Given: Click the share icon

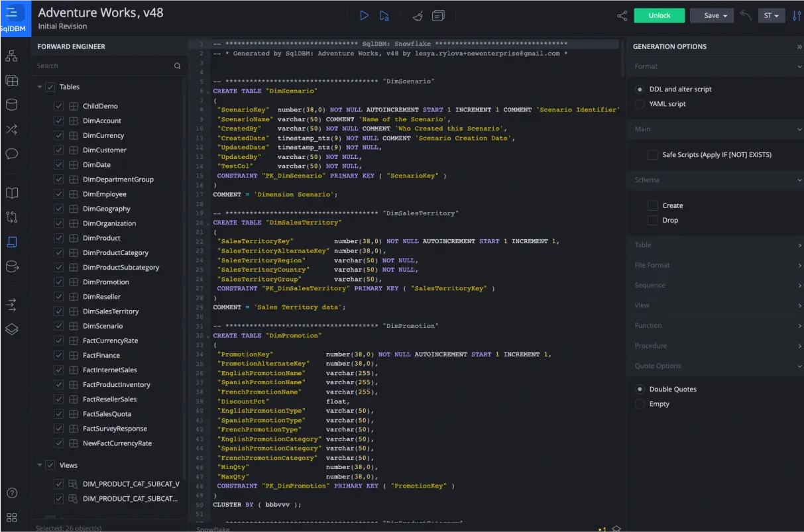Looking at the screenshot, I should (622, 16).
